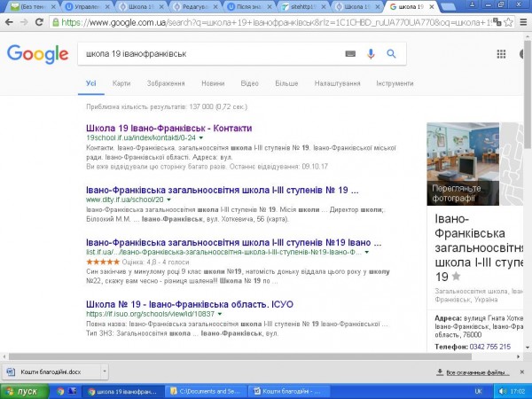532x399 pixels.
Task: Bookmark this page with the star icon
Action: pos(508,22)
